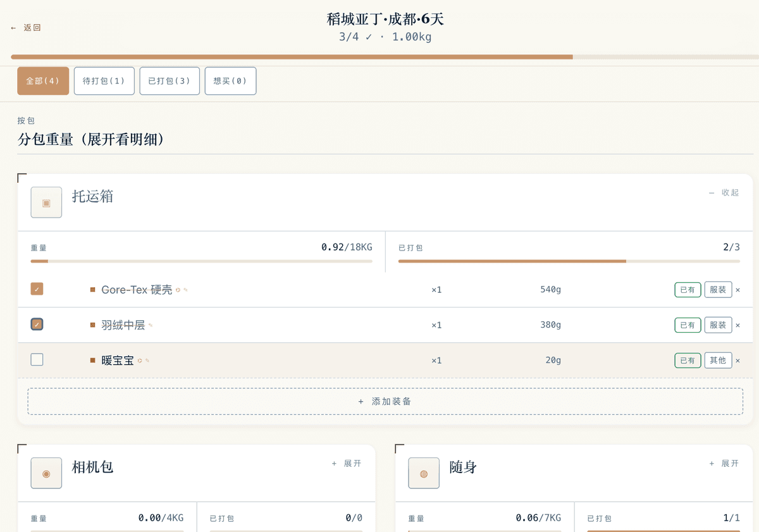759x532 pixels.
Task: Click the 服装 category tag on 羽绒中层
Action: pos(718,325)
